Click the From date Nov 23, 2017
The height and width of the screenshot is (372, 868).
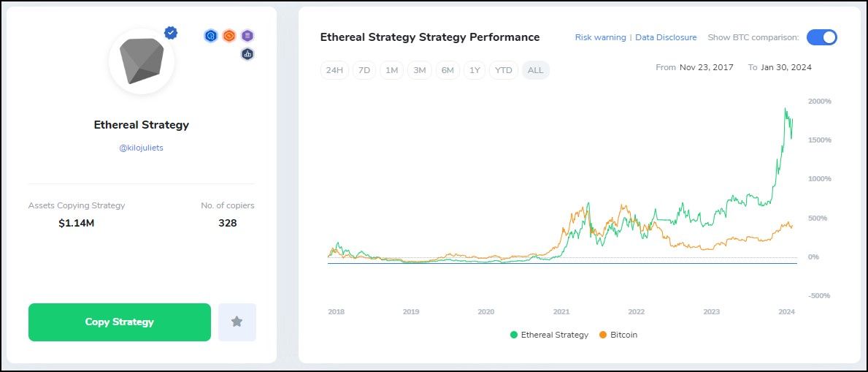tap(706, 67)
